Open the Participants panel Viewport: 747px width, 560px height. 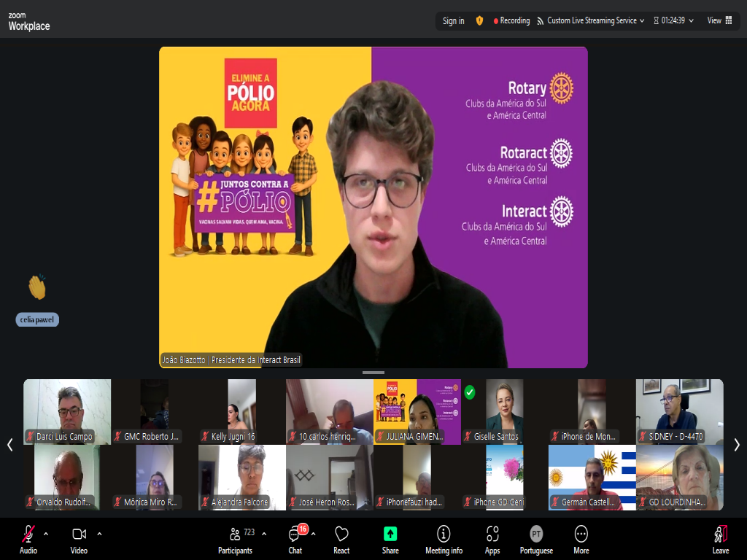click(x=235, y=538)
